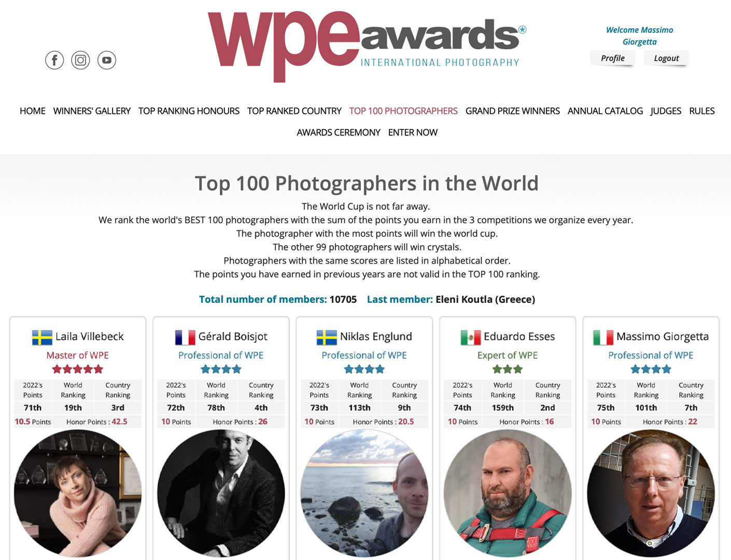The height and width of the screenshot is (560, 731).
Task: Click the Swedish flag beside Niklas Englund
Action: click(x=327, y=338)
